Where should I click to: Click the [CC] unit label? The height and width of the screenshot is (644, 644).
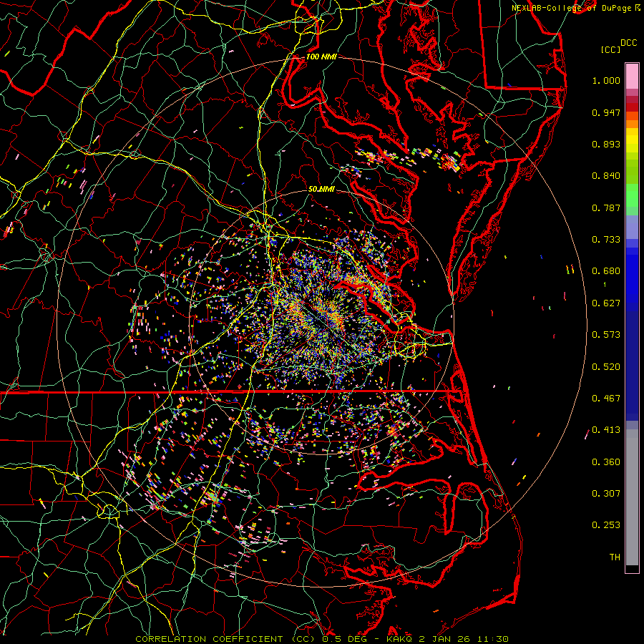(x=610, y=49)
